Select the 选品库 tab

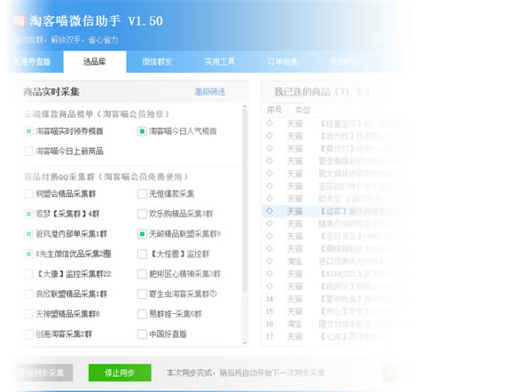click(x=95, y=62)
